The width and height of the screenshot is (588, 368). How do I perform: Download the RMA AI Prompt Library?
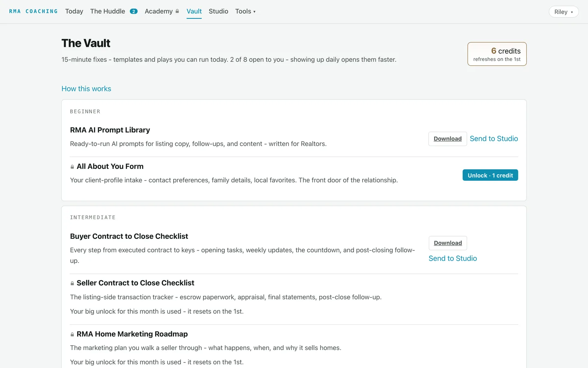point(448,139)
